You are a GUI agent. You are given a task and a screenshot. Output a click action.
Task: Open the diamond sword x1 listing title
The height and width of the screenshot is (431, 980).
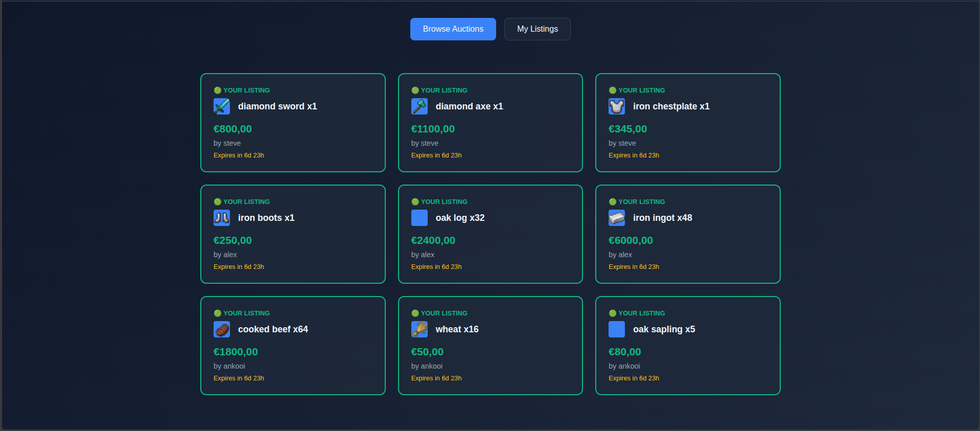pos(277,106)
